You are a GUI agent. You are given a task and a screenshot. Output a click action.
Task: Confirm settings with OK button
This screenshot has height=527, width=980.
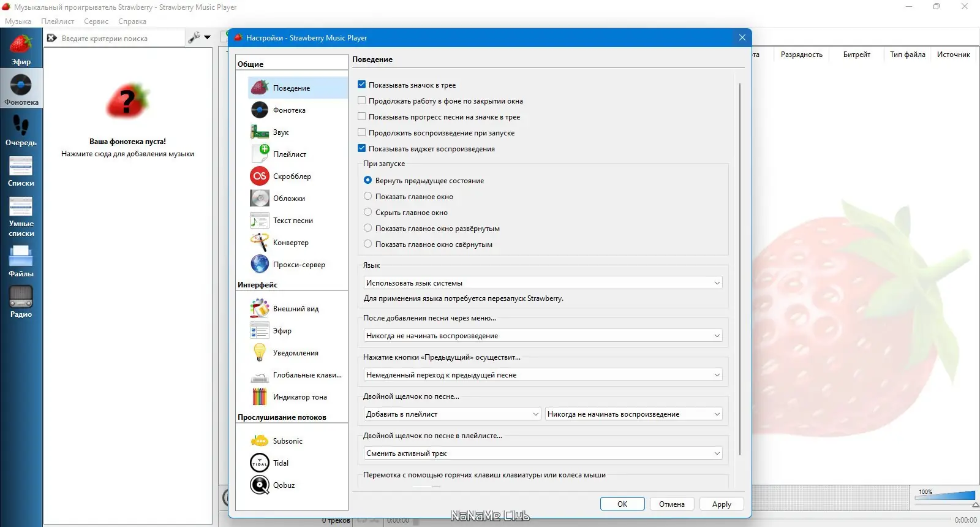(x=622, y=504)
